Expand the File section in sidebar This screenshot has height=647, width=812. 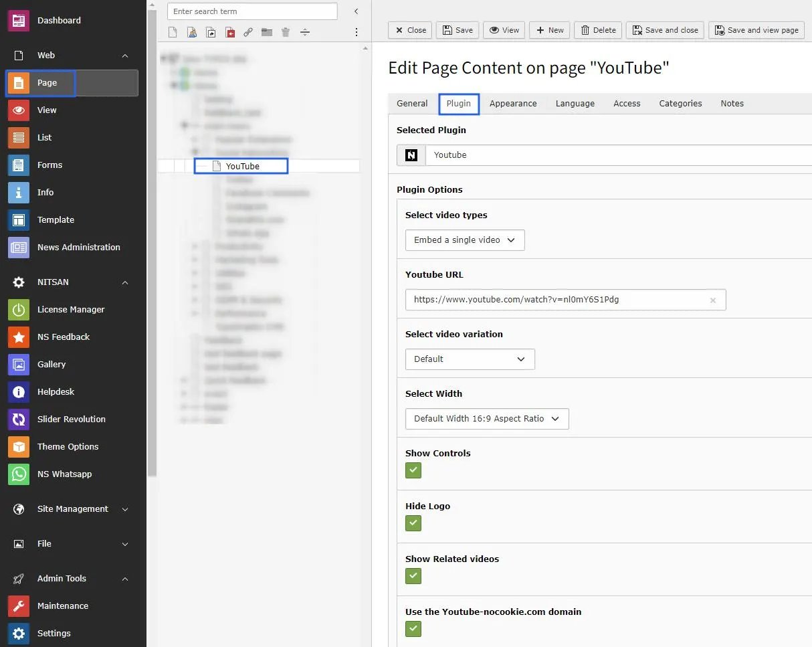point(125,544)
